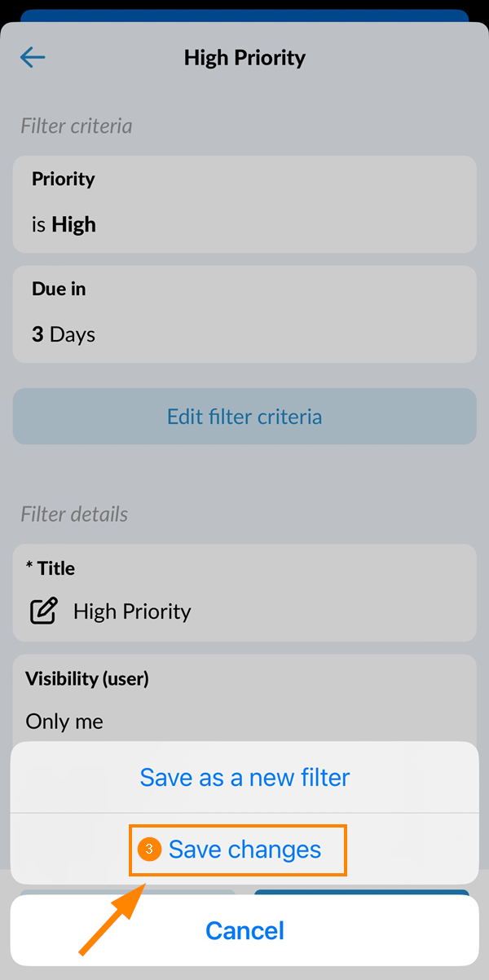Click the High Priority page header
Screen dimensions: 489x980
click(x=244, y=58)
